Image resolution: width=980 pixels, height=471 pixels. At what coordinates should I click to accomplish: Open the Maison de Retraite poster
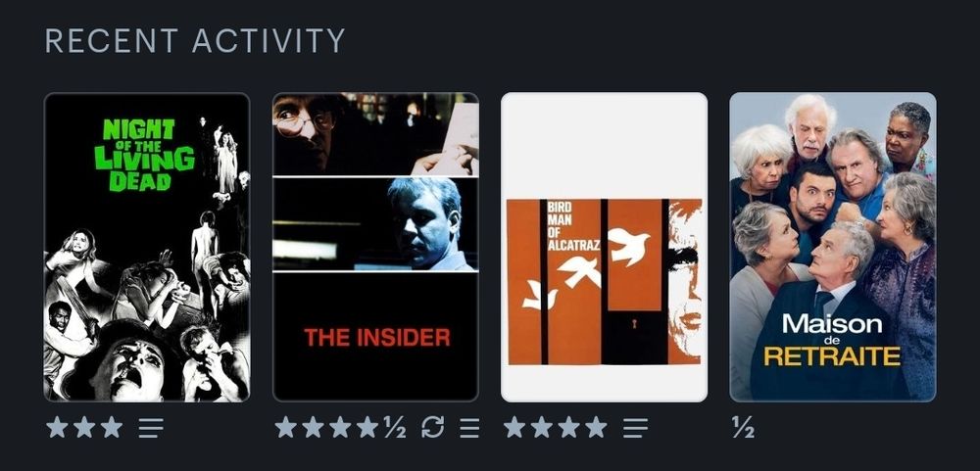click(833, 247)
